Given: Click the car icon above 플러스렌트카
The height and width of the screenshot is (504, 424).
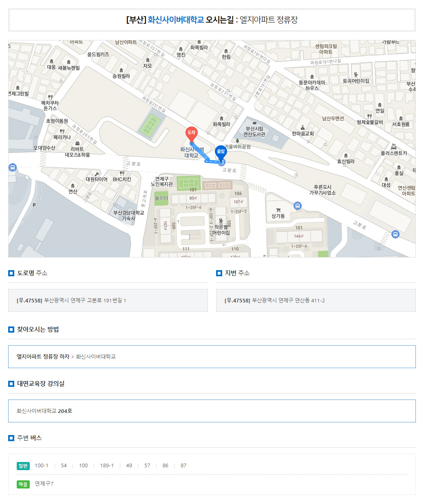Looking at the screenshot, I should (393, 147).
